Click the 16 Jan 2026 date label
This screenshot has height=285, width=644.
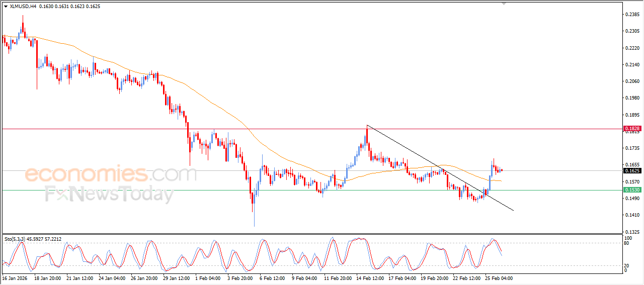pos(15,277)
